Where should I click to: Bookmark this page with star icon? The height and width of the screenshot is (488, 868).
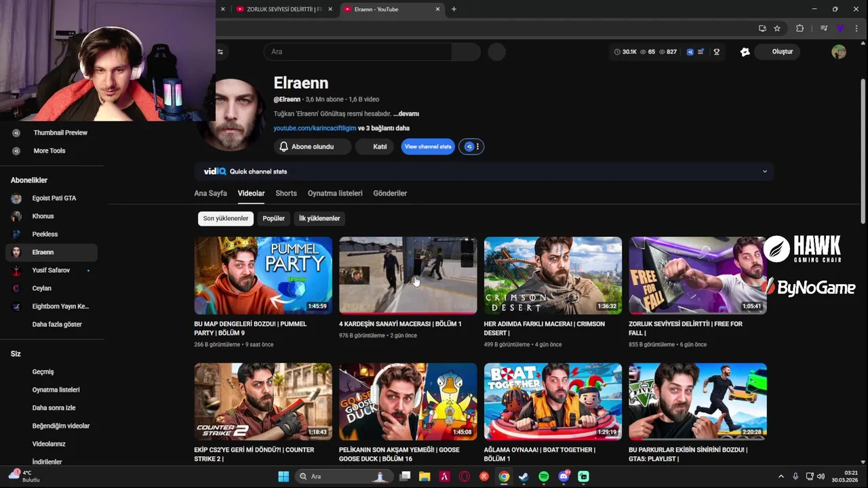(777, 28)
